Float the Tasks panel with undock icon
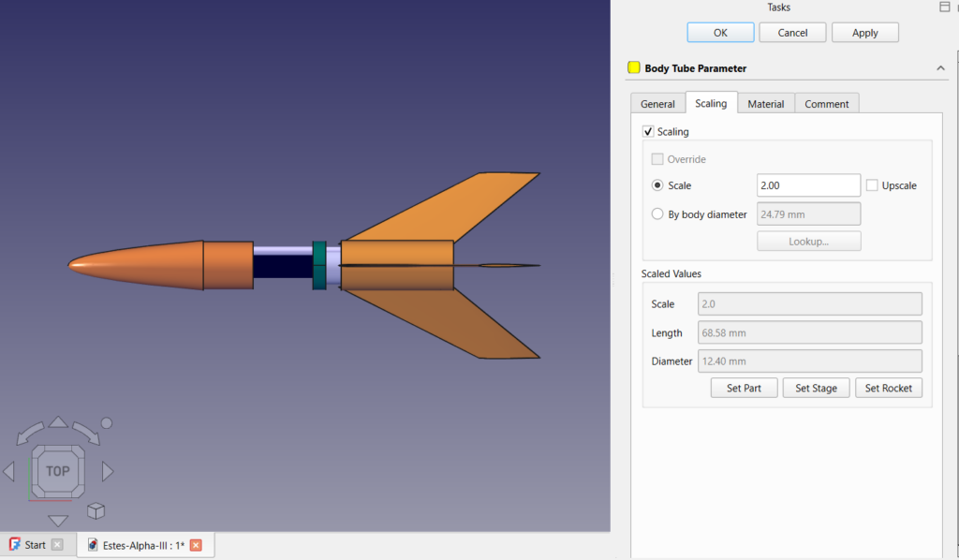This screenshot has height=560, width=959. [944, 7]
